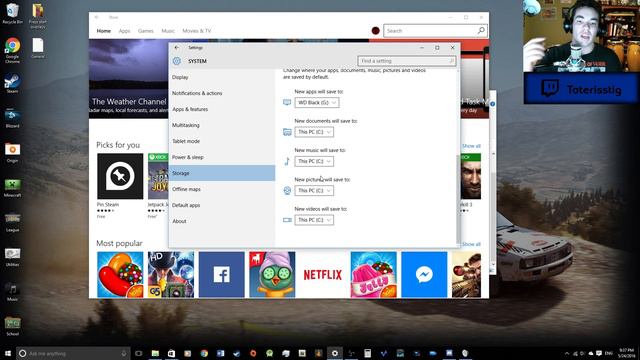The height and width of the screenshot is (360, 640).
Task: Open the Settings gear in the taskbar
Action: coord(335,353)
